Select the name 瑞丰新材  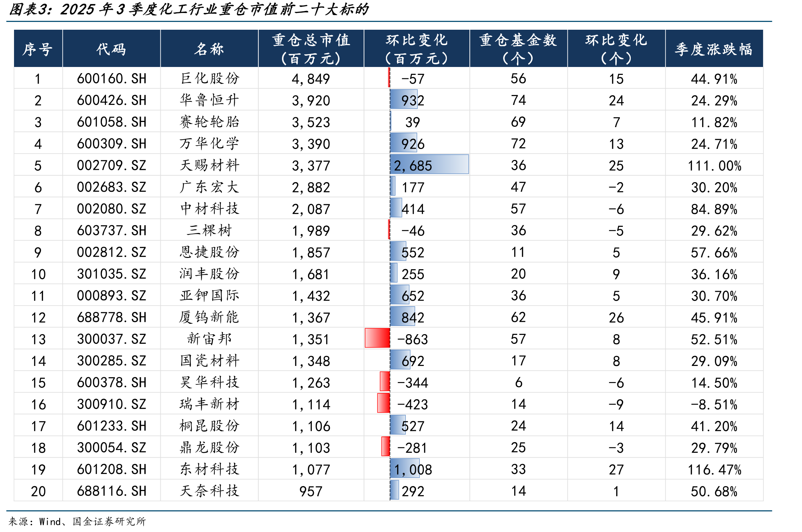tap(209, 404)
